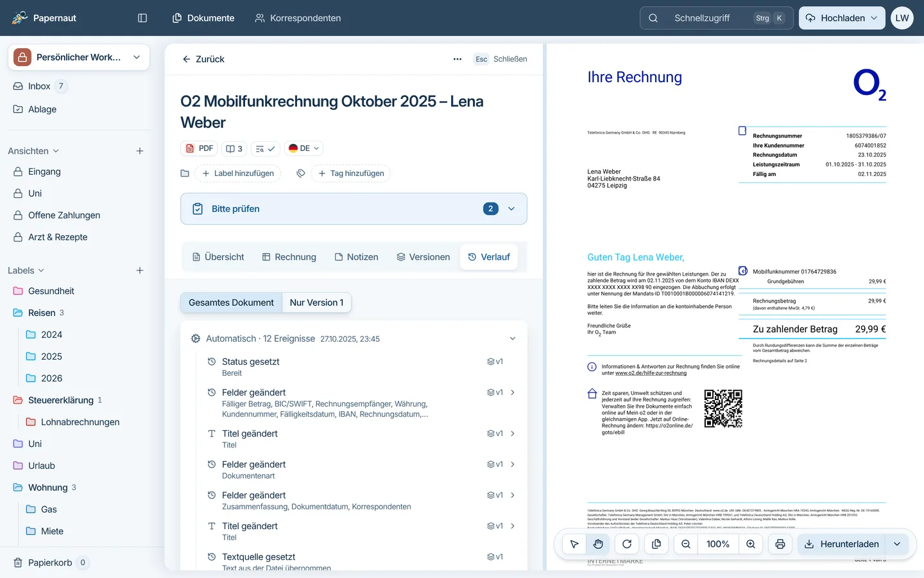This screenshot has width=924, height=578.
Task: Go back with the Zurück button
Action: (203, 59)
